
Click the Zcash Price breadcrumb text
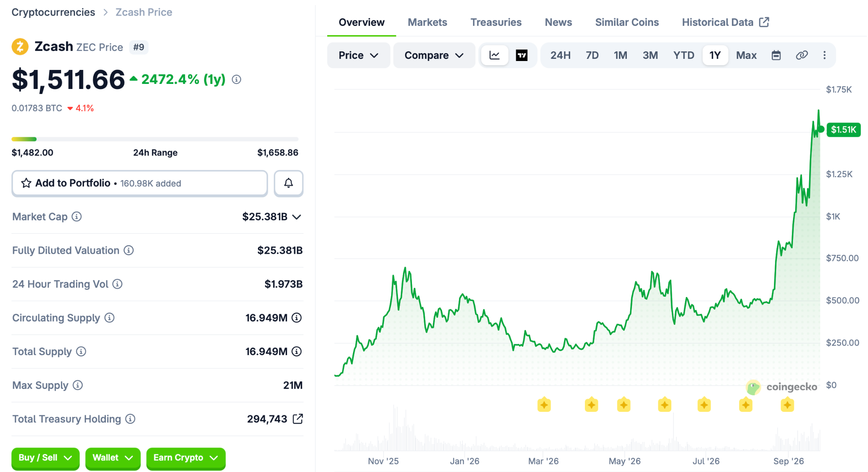point(144,12)
